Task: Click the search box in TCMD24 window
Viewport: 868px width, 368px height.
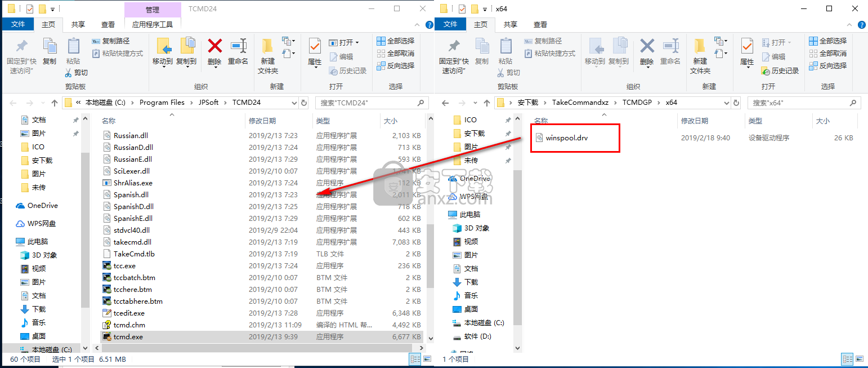Action: (x=372, y=103)
